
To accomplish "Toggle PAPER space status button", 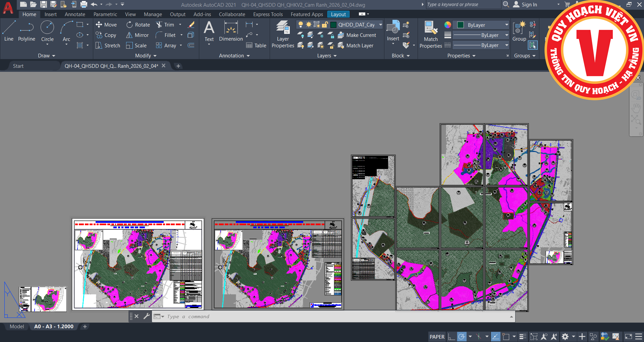I will tap(437, 337).
